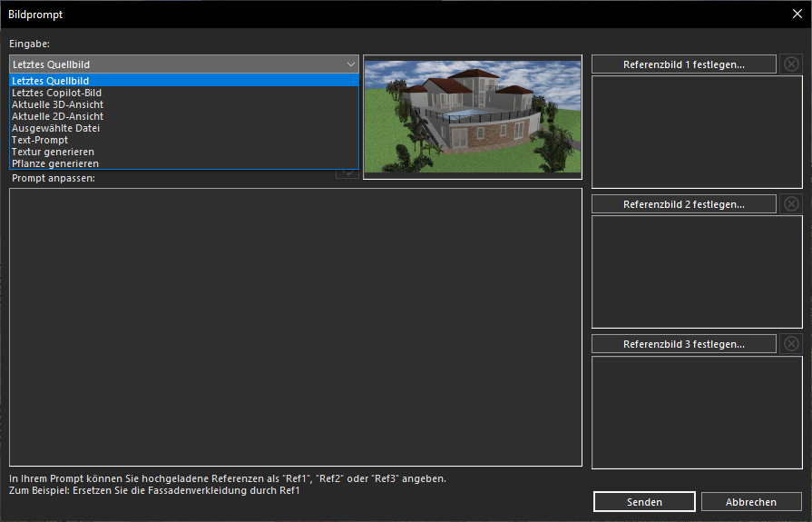Select 'Letztes Quellbild' in dropdown list
Screen dimensions: 812x522
[184, 81]
